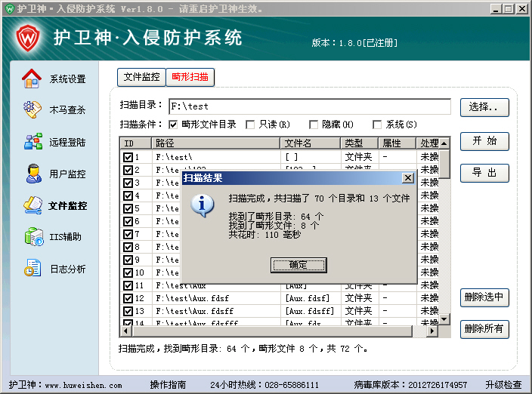Click the 扫描目录 path input field
532x394 pixels.
click(309, 106)
